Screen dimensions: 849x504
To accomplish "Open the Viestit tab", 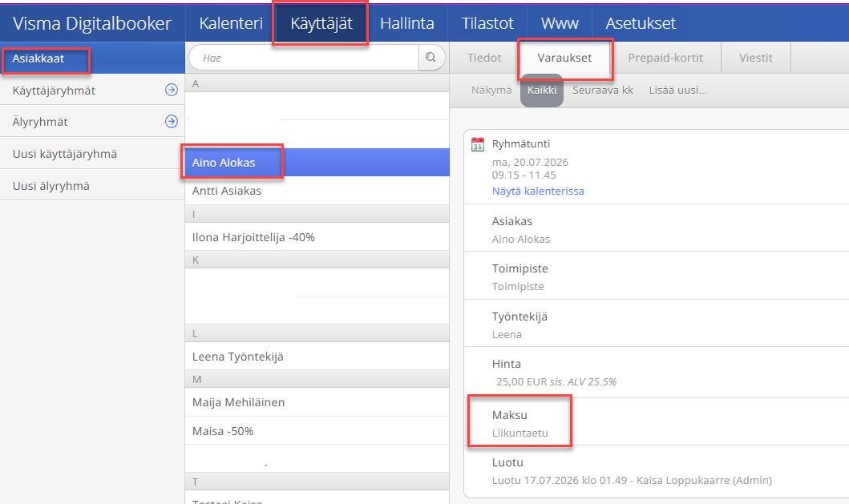I will (x=756, y=58).
